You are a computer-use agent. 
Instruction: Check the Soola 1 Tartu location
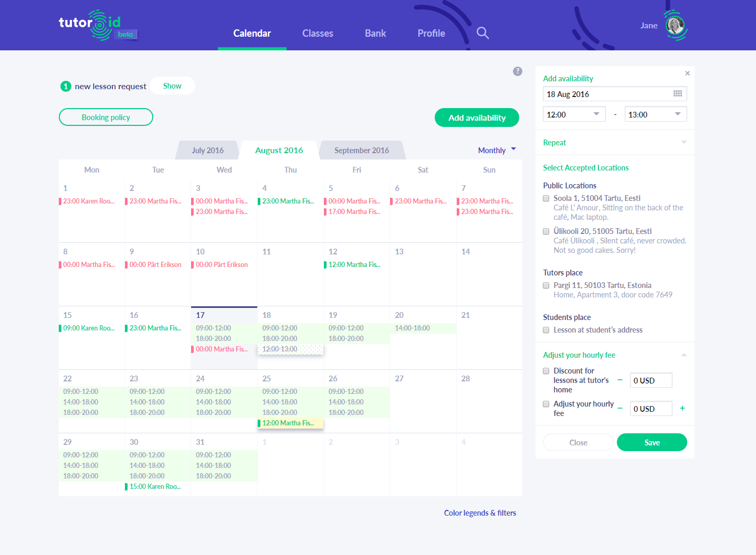click(x=546, y=198)
